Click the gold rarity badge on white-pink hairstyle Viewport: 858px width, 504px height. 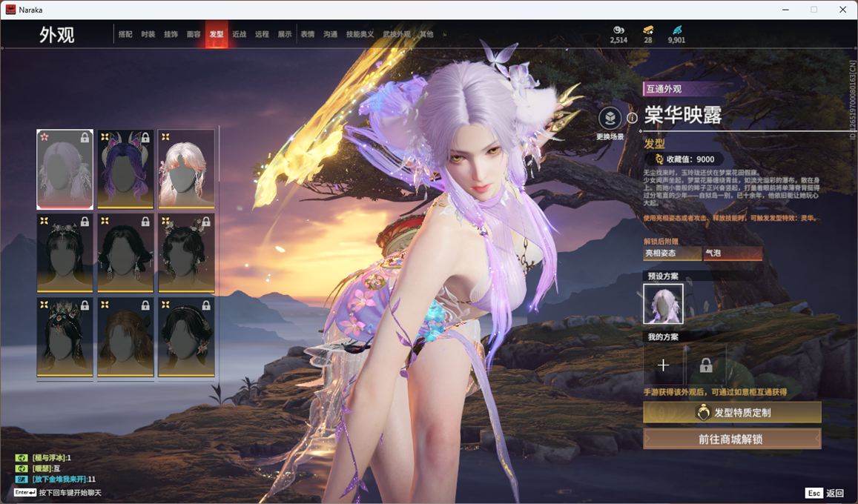pyautogui.click(x=165, y=136)
